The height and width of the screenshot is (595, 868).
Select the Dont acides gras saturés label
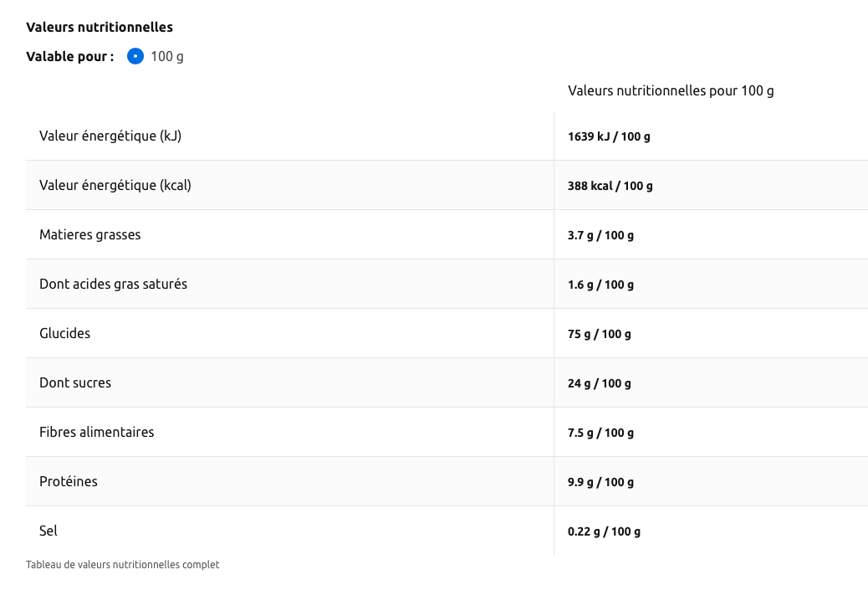pos(113,284)
